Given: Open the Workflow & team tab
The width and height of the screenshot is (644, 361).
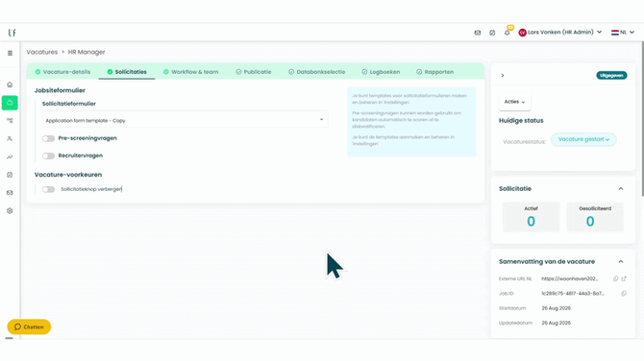Looking at the screenshot, I should (x=191, y=72).
